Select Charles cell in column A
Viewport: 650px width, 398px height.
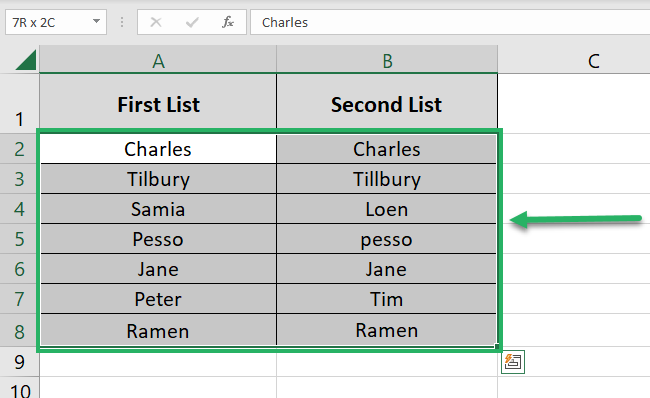tap(158, 149)
